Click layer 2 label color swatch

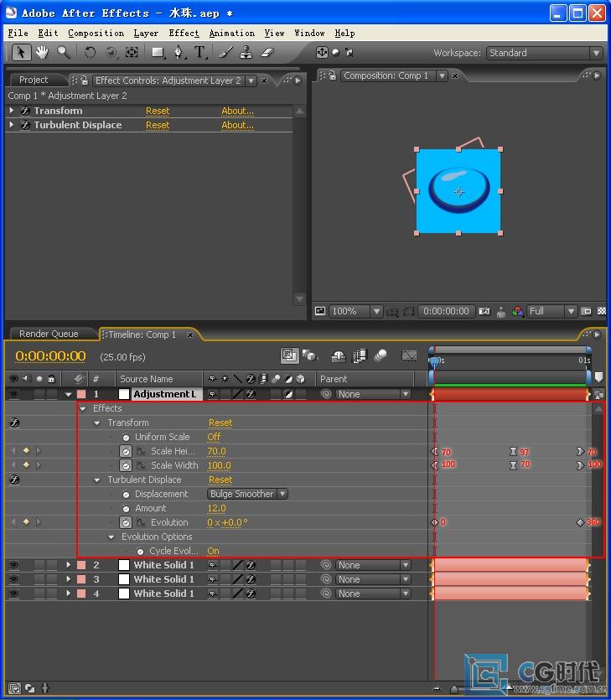[x=81, y=565]
